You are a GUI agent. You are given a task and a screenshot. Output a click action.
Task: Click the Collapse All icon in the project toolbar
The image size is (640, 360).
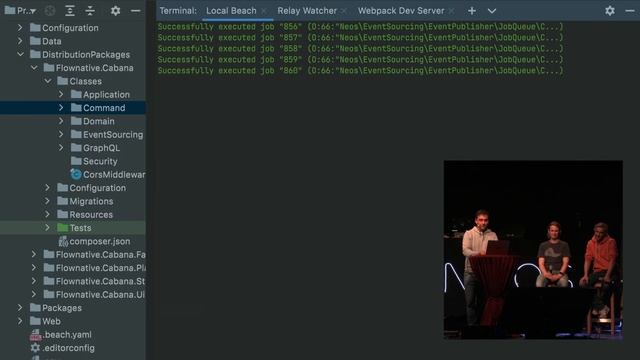tap(90, 11)
